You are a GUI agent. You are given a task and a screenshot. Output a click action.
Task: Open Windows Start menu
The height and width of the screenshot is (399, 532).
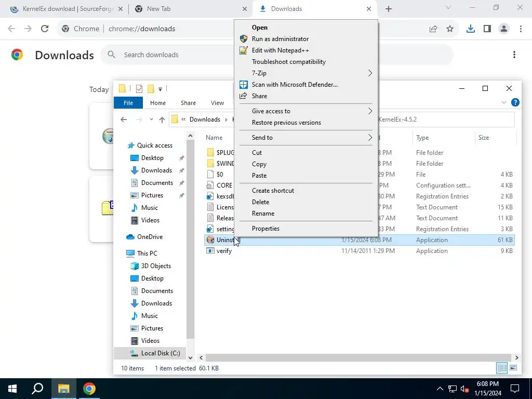point(12,389)
